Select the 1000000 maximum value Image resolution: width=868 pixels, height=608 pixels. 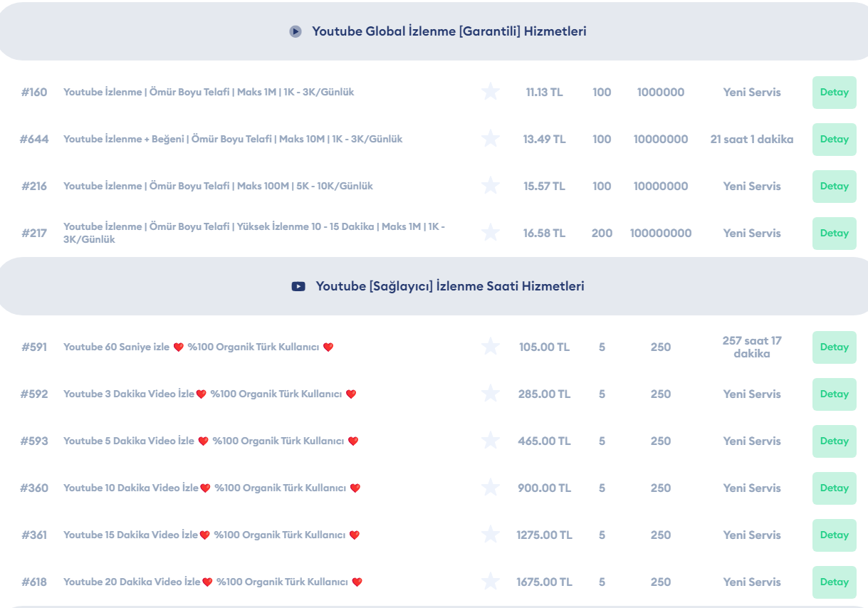(661, 92)
